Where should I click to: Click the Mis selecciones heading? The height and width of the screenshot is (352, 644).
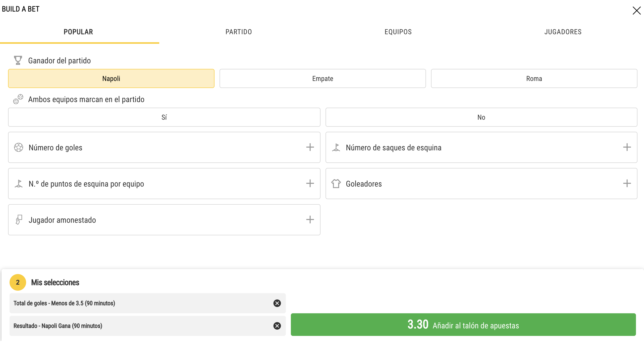(x=55, y=282)
